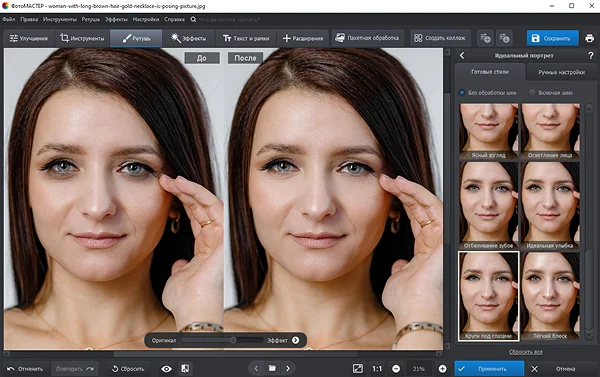600x377 pixels.
Task: Click the После label on the image
Action: (x=245, y=58)
